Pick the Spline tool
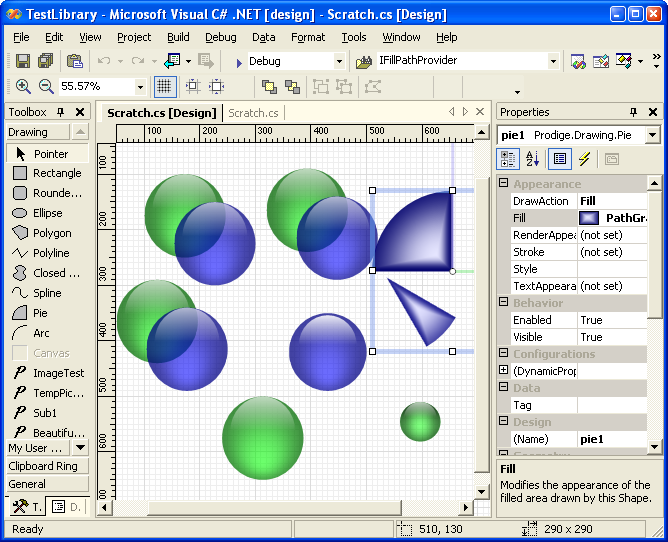This screenshot has width=668, height=542. point(48,293)
